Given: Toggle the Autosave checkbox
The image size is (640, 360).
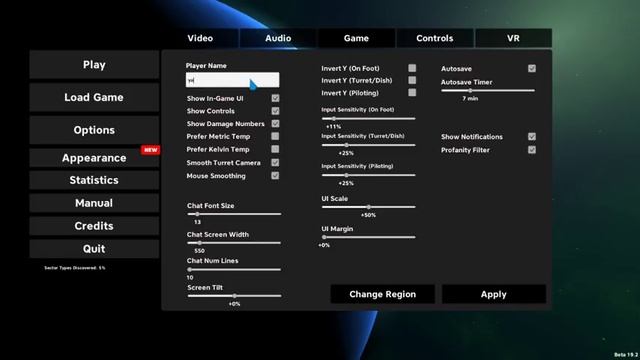Looking at the screenshot, I should click(532, 69).
